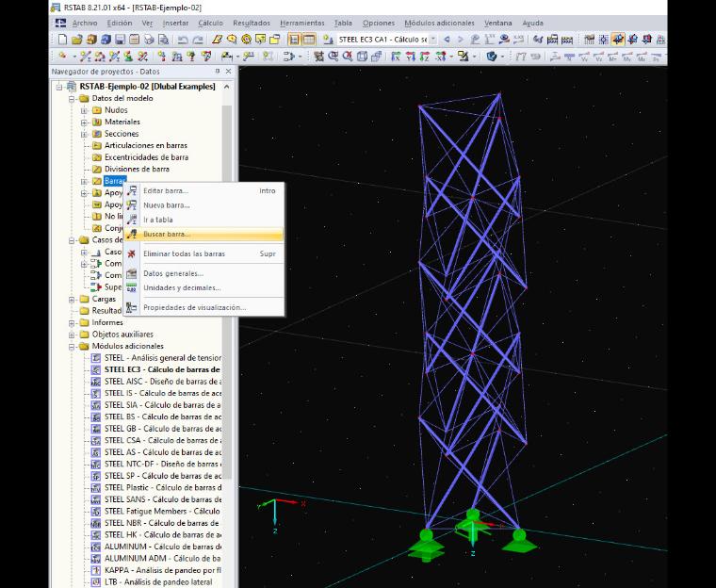Image resolution: width=716 pixels, height=588 pixels.
Task: Click the navigator scroll up arrow
Action: tap(227, 87)
